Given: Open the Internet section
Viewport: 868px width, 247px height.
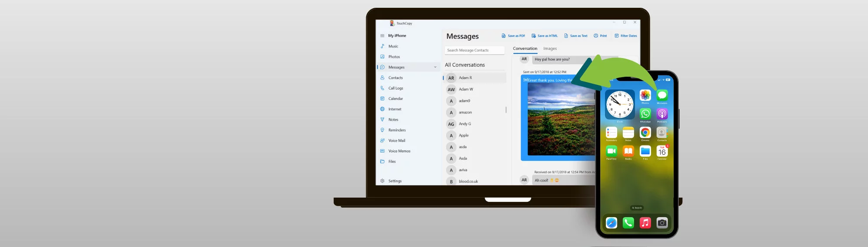Looking at the screenshot, I should pyautogui.click(x=395, y=109).
